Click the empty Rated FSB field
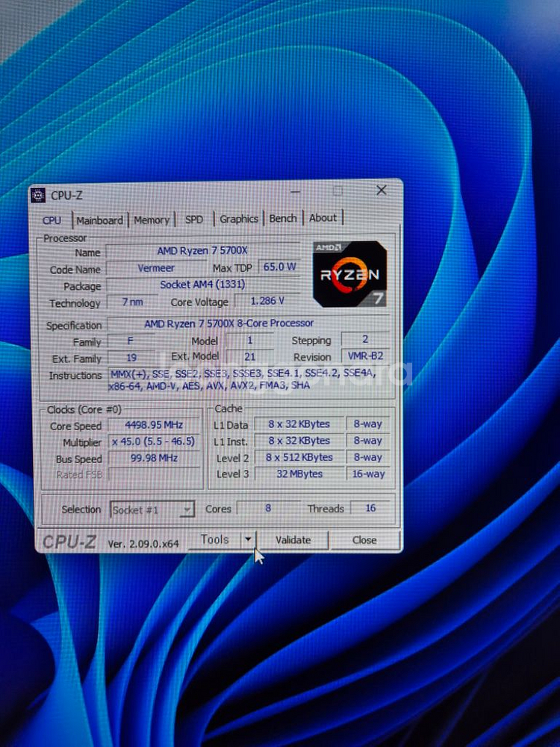 click(x=154, y=474)
